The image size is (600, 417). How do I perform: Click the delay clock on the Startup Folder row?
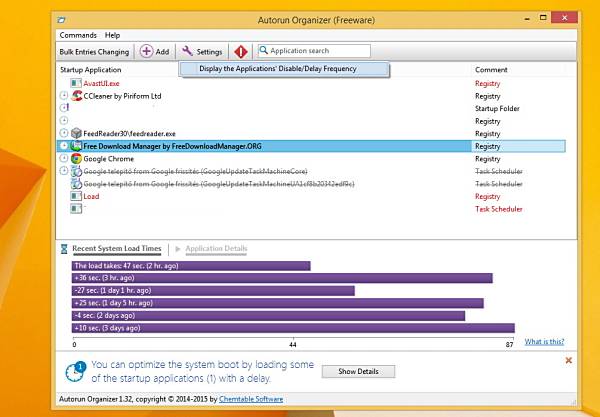[64, 108]
